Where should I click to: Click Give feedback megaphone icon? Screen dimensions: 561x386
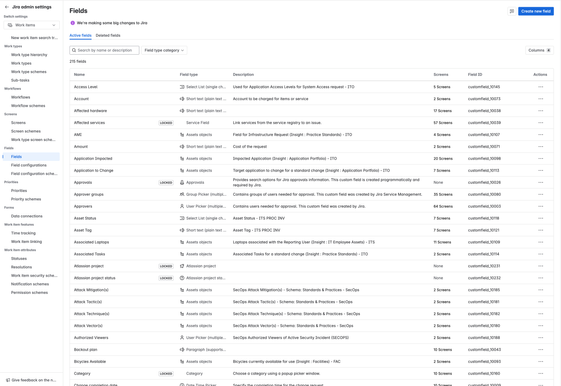8,380
